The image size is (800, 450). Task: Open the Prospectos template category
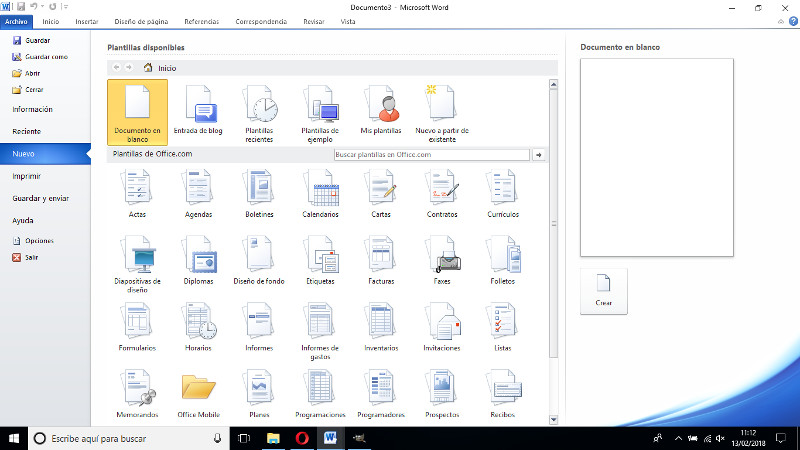click(x=442, y=394)
